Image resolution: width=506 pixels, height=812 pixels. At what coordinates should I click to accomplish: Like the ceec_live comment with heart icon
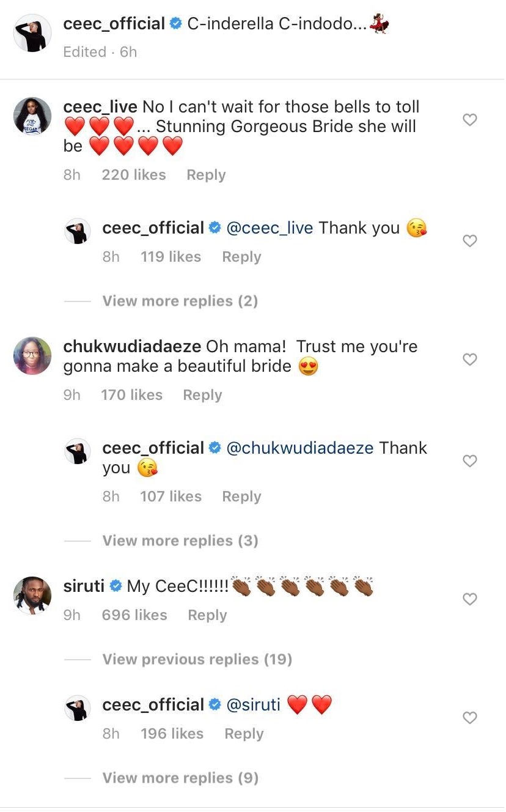(469, 120)
